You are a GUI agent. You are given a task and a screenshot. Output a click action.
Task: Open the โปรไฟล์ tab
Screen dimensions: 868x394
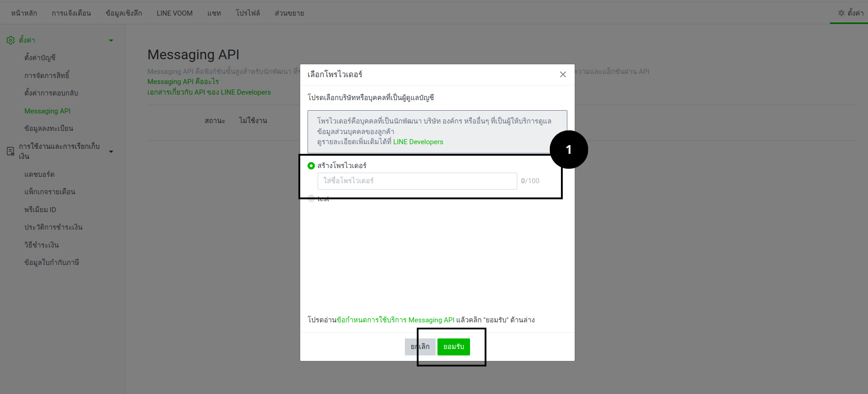click(x=248, y=13)
